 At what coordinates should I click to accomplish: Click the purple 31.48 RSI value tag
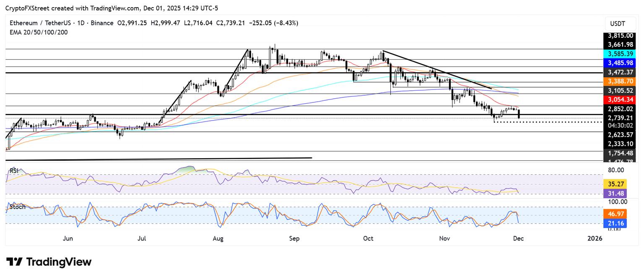coord(615,193)
